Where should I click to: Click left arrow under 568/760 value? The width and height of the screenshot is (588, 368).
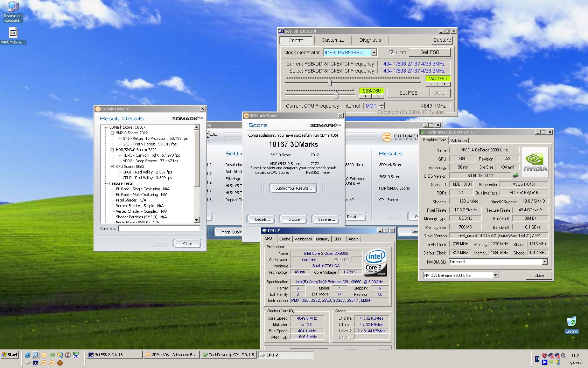365,96
